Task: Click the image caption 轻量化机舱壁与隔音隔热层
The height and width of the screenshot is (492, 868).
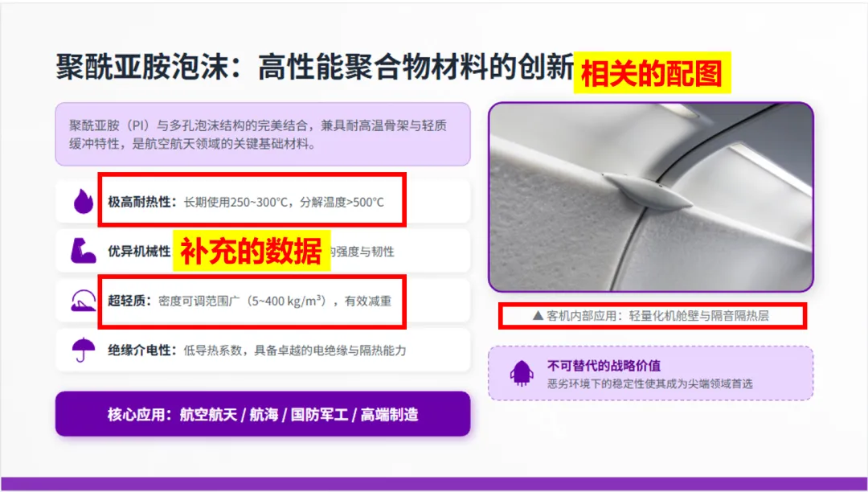Action: (x=699, y=316)
